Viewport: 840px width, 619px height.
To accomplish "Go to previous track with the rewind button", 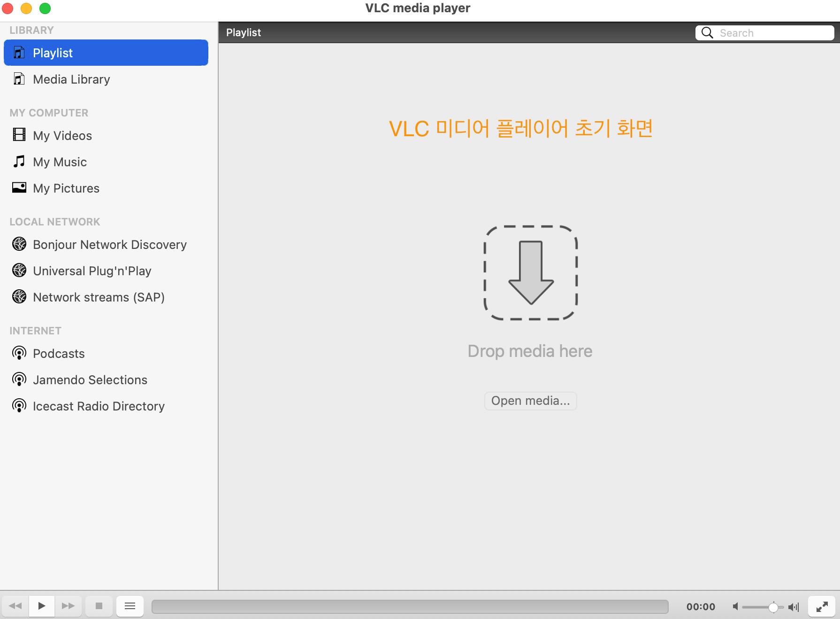I will click(x=15, y=606).
